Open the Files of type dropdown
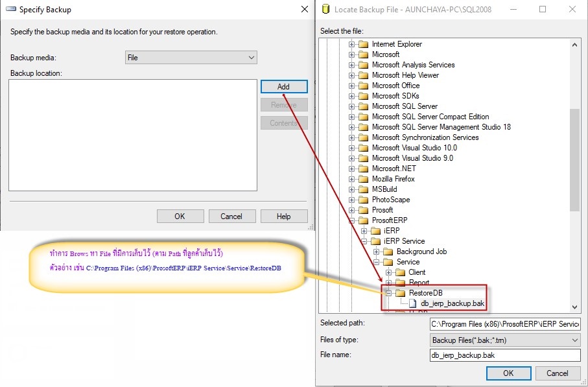The width and height of the screenshot is (588, 387). [505, 340]
